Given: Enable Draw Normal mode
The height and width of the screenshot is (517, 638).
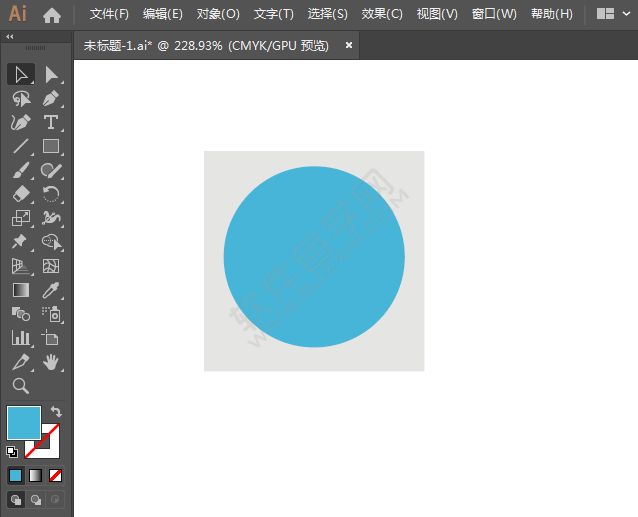Looking at the screenshot, I should pos(16,500).
